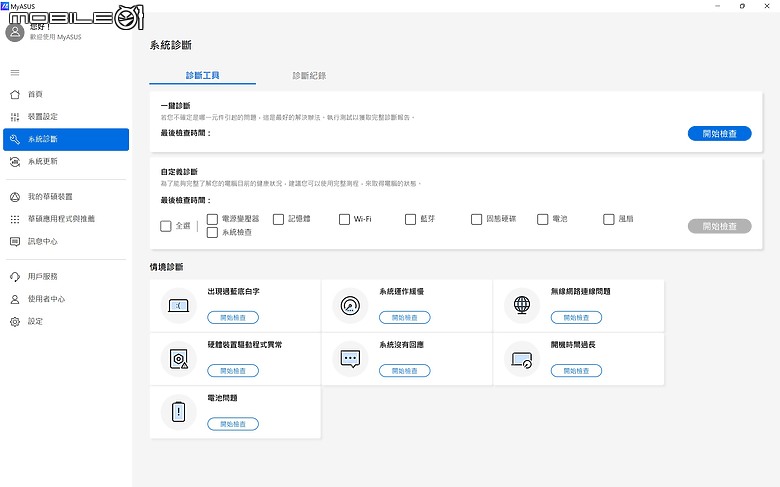780x487 pixels.
Task: Click the hamburger menu icon in sidebar
Action: click(15, 73)
